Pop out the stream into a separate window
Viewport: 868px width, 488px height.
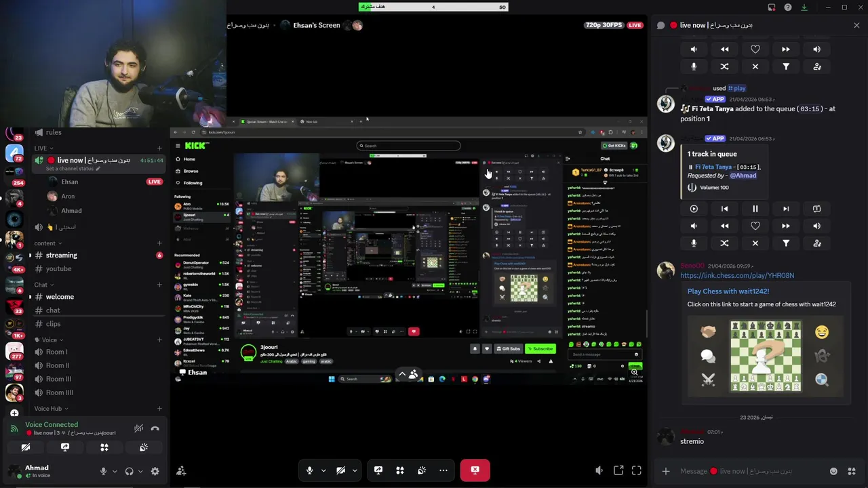pos(618,470)
